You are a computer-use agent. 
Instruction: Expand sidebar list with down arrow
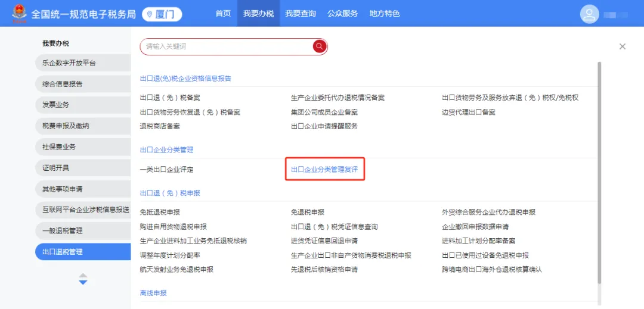(x=83, y=282)
